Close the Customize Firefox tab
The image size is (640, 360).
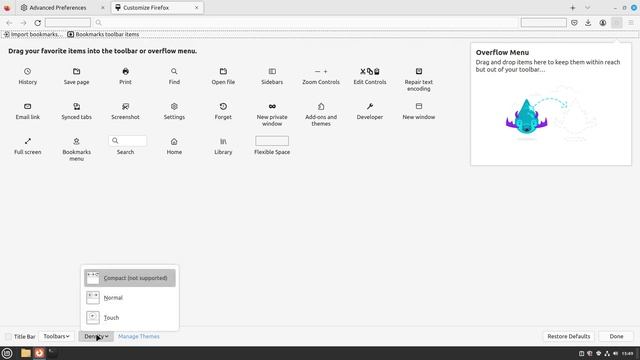(x=196, y=8)
